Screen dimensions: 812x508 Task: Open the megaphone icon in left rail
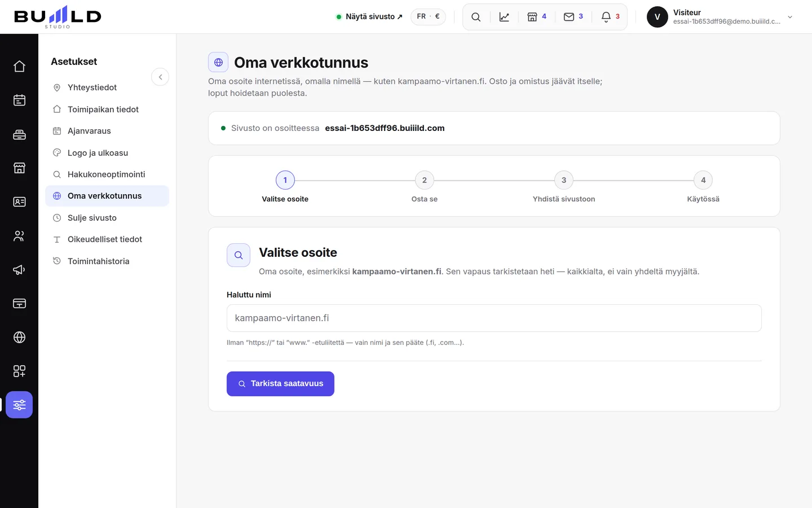click(19, 270)
